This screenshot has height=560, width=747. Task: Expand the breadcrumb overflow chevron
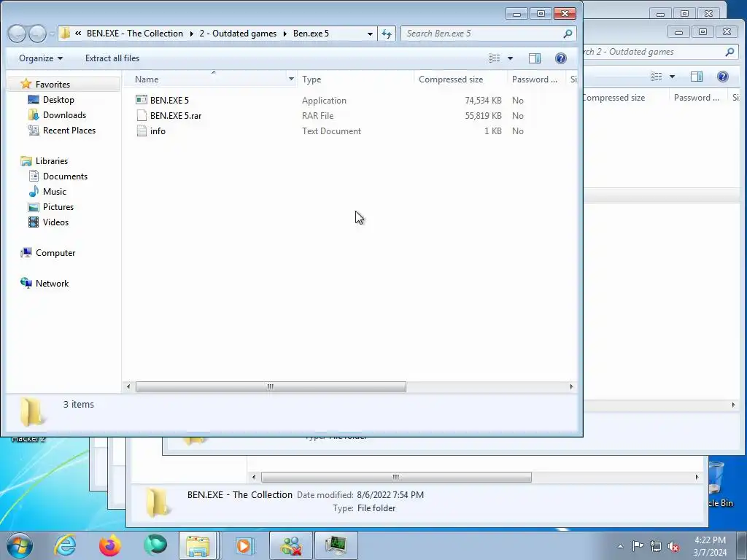click(x=78, y=34)
